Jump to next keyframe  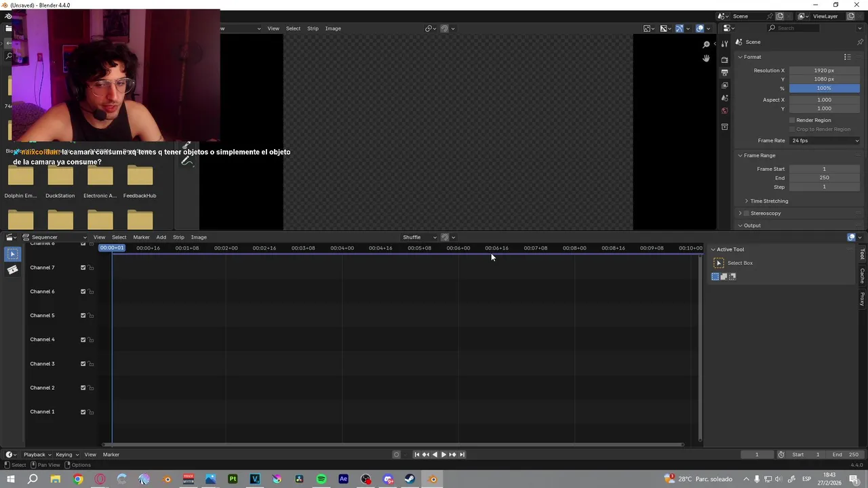pyautogui.click(x=453, y=455)
